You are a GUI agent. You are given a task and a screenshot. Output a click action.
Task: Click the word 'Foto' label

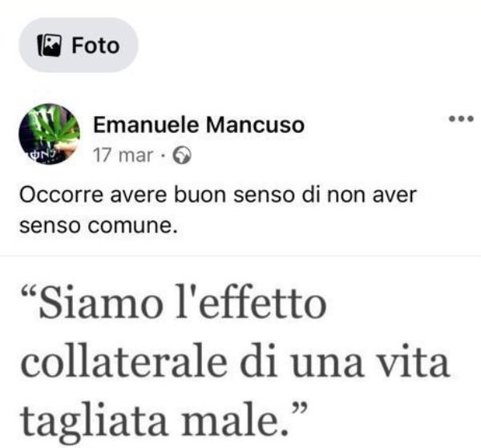[95, 46]
